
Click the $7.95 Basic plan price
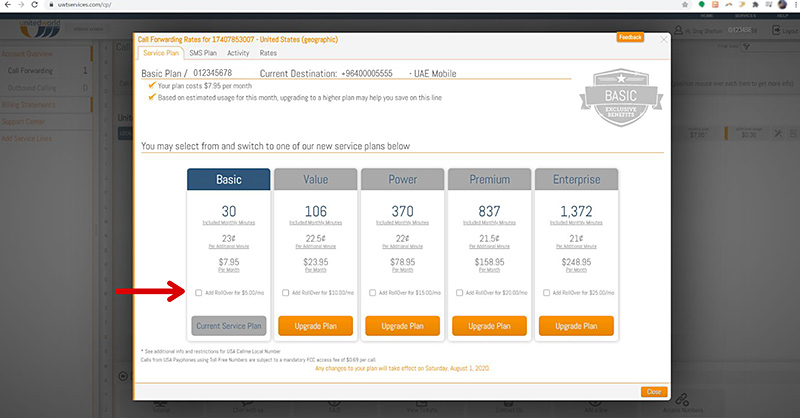229,262
